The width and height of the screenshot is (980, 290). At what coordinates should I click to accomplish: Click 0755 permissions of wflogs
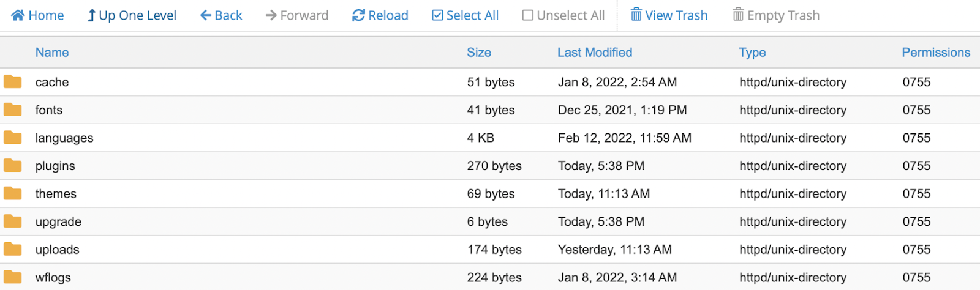click(916, 278)
